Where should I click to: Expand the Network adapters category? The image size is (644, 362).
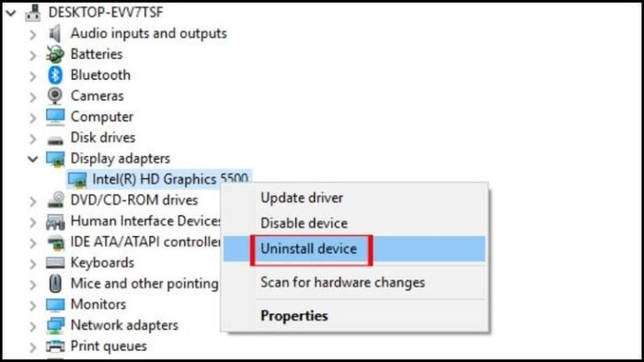pos(33,326)
